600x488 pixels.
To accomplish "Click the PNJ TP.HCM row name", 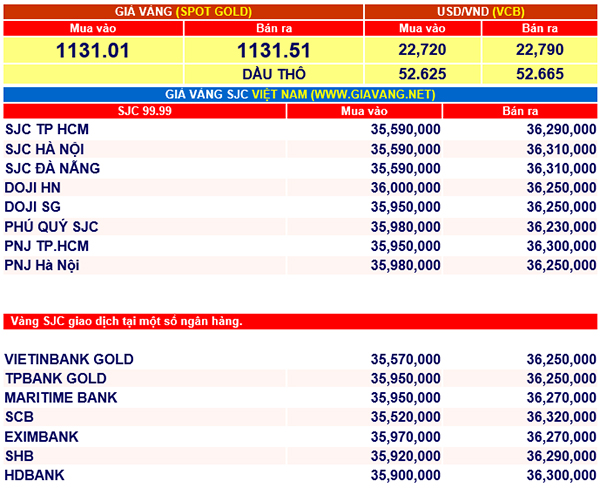I will (47, 246).
